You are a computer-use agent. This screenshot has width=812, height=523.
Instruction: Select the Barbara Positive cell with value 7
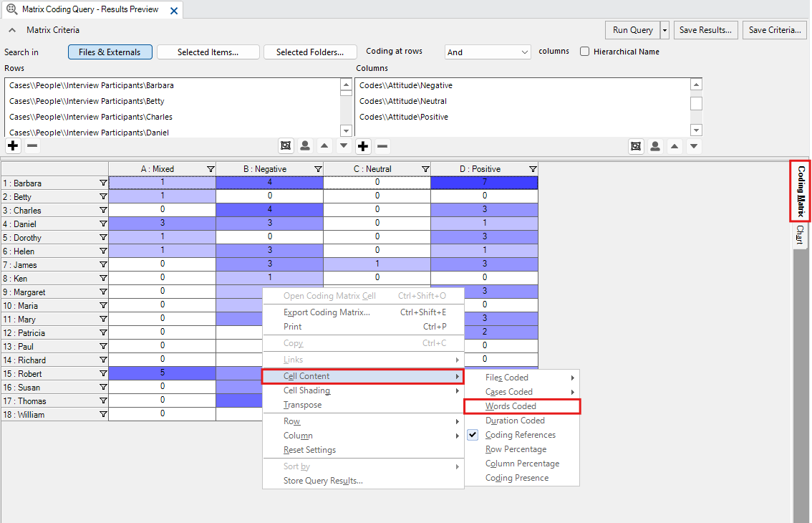[x=484, y=183]
